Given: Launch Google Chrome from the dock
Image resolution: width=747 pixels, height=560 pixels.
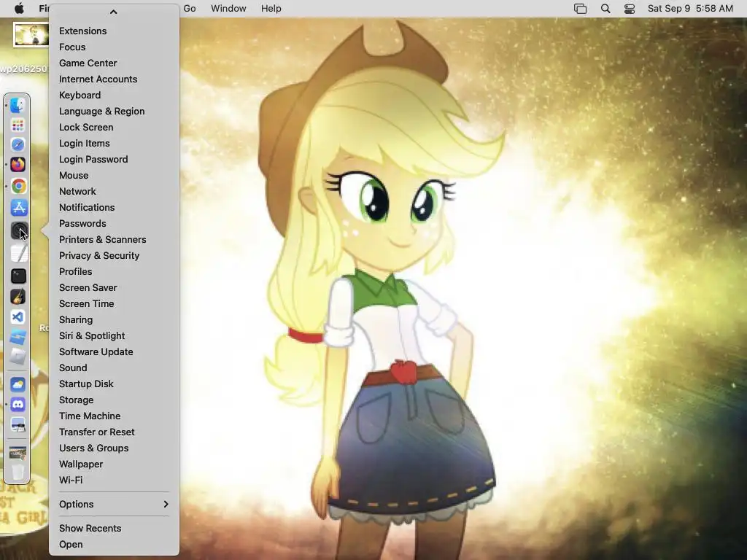Looking at the screenshot, I should click(18, 186).
